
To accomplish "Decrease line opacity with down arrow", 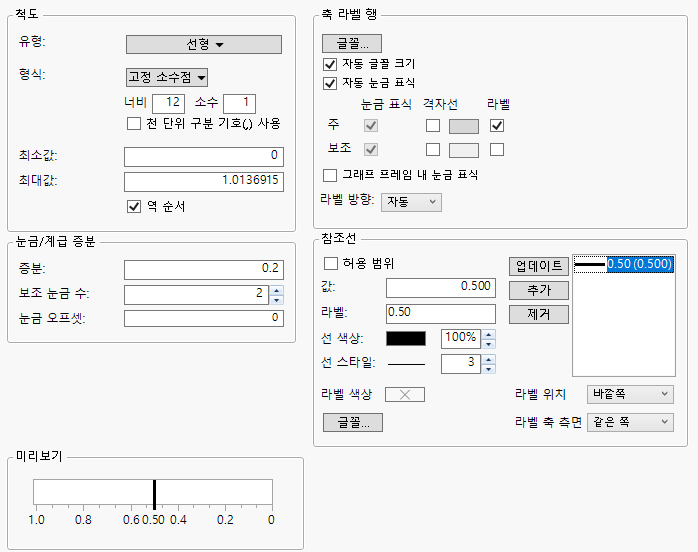I will tap(489, 344).
